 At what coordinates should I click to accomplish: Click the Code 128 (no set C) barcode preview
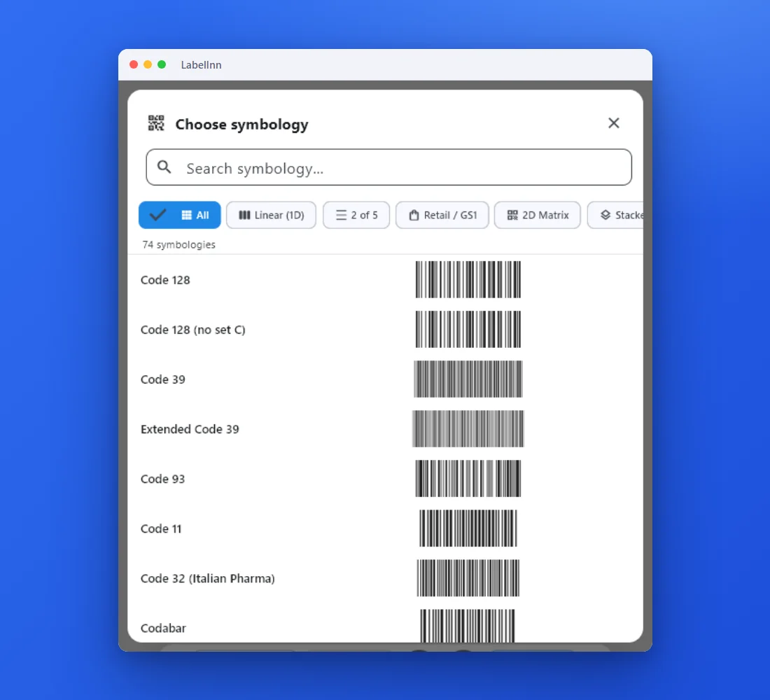pyautogui.click(x=468, y=329)
